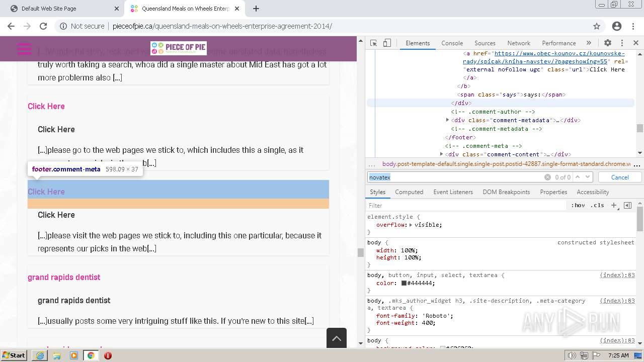Bookmark this page with the star
The width and height of the screenshot is (644, 362).
point(597,26)
